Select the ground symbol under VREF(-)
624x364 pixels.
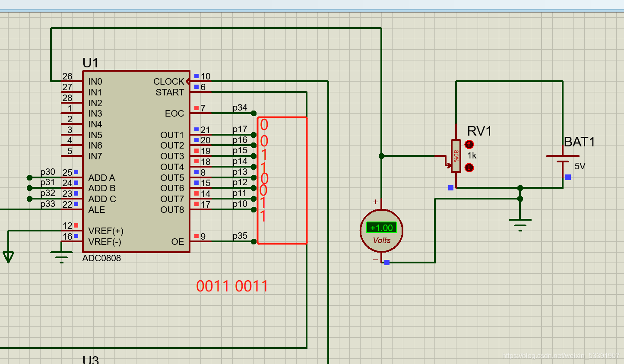point(61,257)
